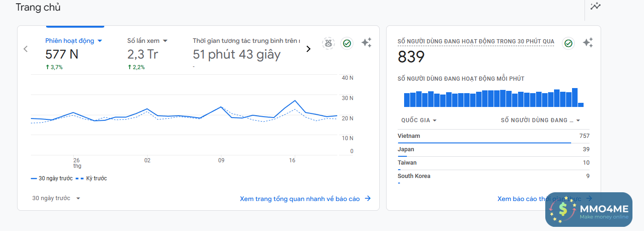Viewport: 644px width, 231px height.
Task: Open the Insights sparkline icon near the page title
Action: 596,6
